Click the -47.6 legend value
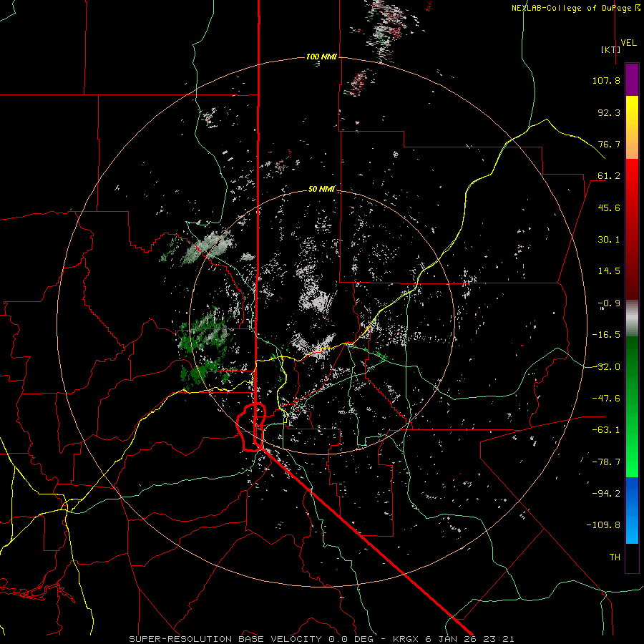644x644 pixels. 606,399
